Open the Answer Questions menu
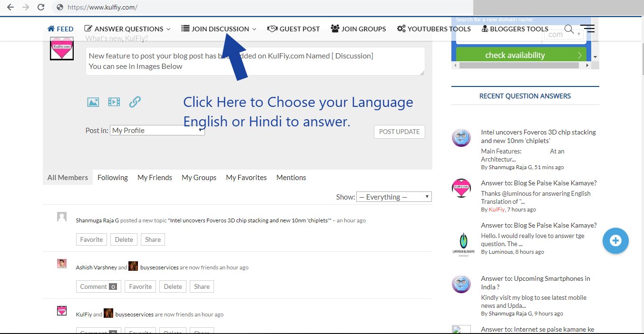The width and height of the screenshot is (644, 334). [127, 29]
